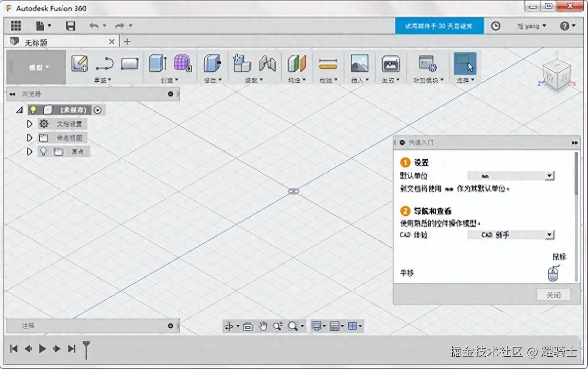Open the Insert menu label
The image size is (588, 369).
click(x=360, y=80)
